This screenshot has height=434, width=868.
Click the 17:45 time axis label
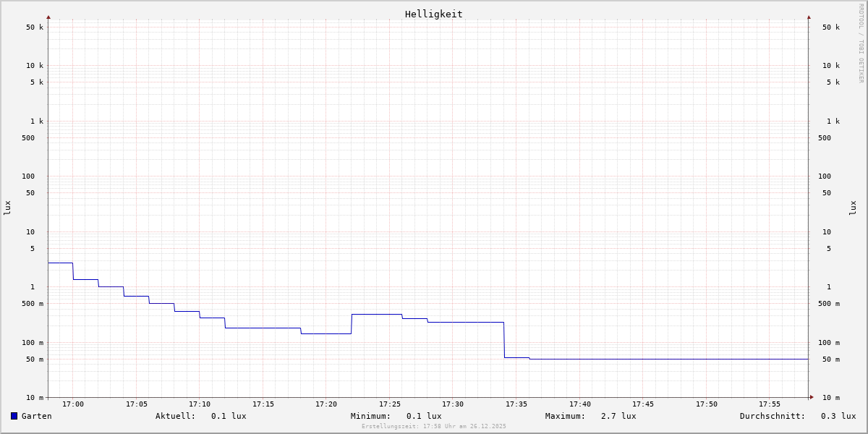tap(643, 404)
